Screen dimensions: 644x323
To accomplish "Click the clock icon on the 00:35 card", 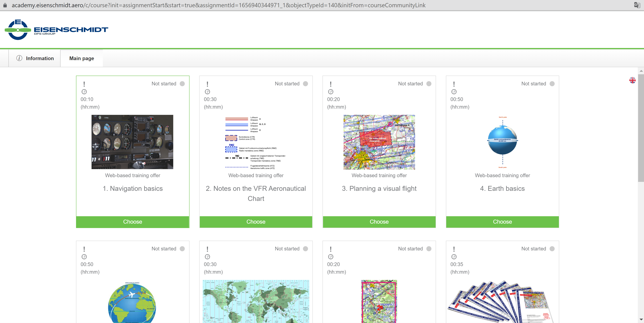I will click(x=454, y=257).
